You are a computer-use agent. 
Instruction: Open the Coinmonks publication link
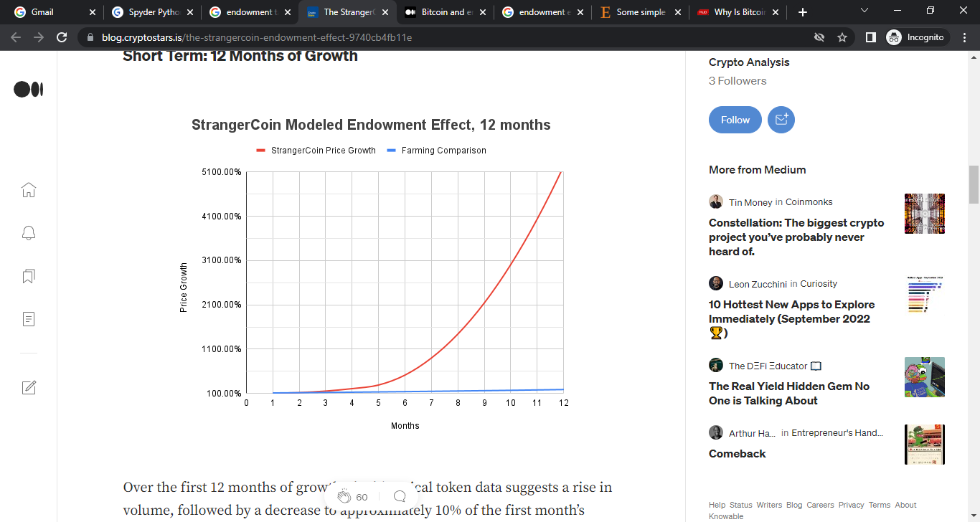tap(809, 202)
